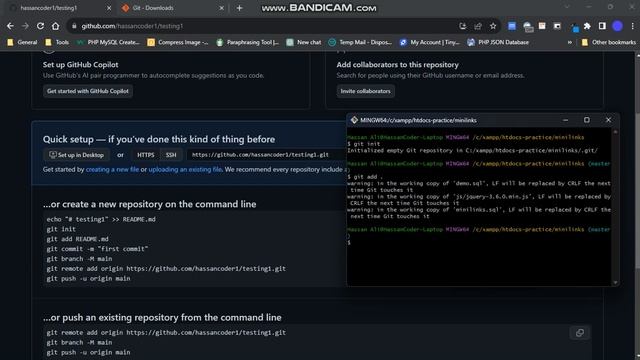Open the PHP MySQL Create bookmark

point(108,42)
